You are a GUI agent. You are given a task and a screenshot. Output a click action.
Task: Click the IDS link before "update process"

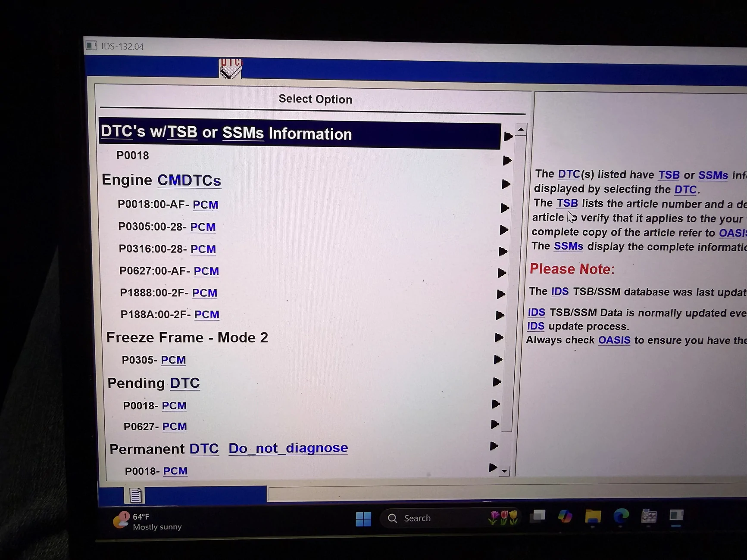(536, 326)
